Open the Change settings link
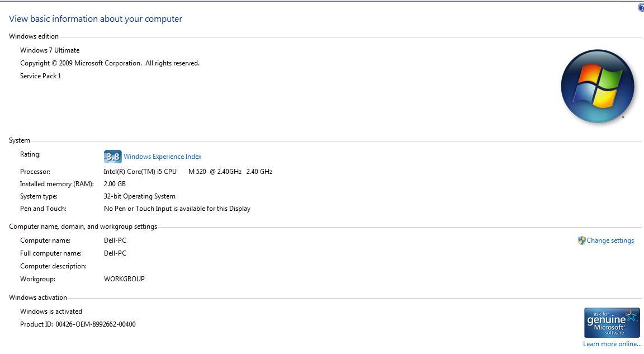 click(x=610, y=240)
